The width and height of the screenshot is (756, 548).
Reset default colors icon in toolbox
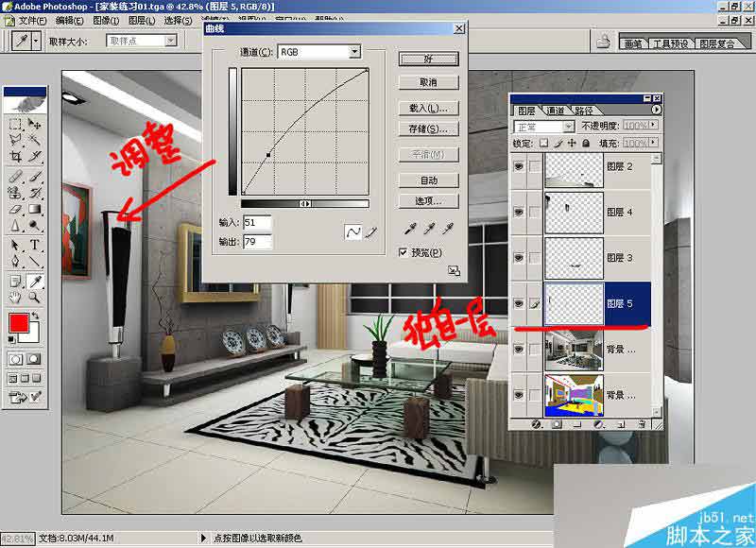coord(11,339)
